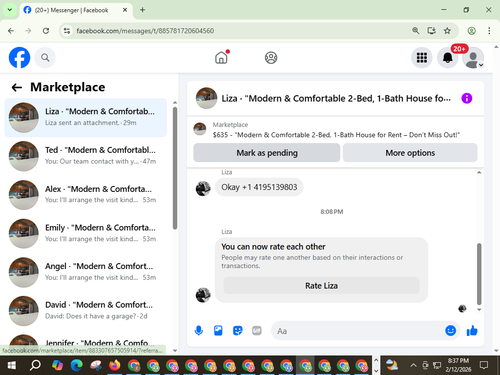Click site information icon in address bar
500x375 pixels.
[x=67, y=31]
